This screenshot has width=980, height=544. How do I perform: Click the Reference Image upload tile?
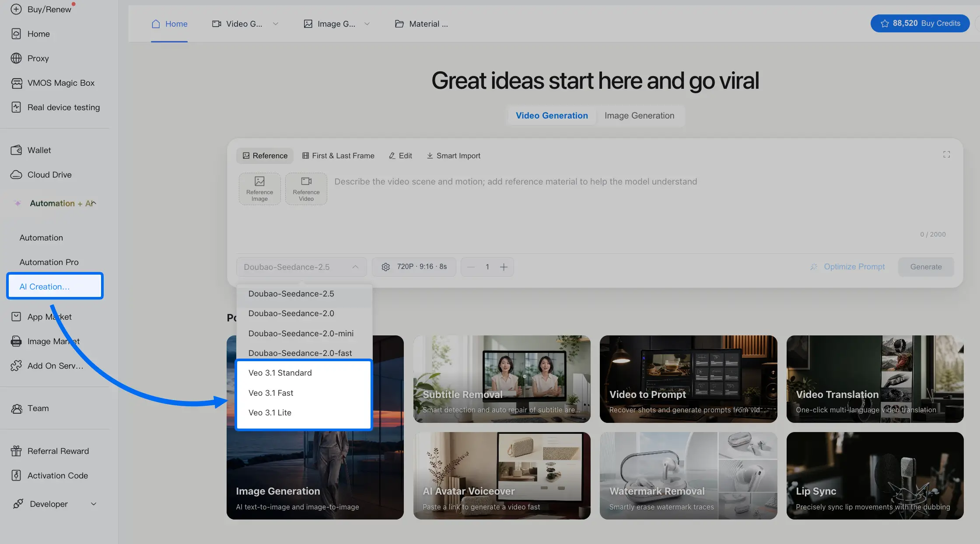pos(259,189)
